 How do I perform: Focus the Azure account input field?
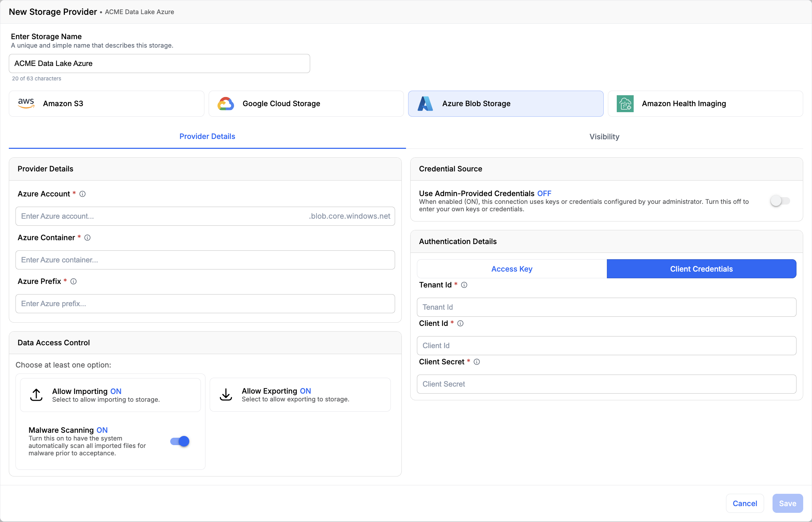(x=205, y=216)
